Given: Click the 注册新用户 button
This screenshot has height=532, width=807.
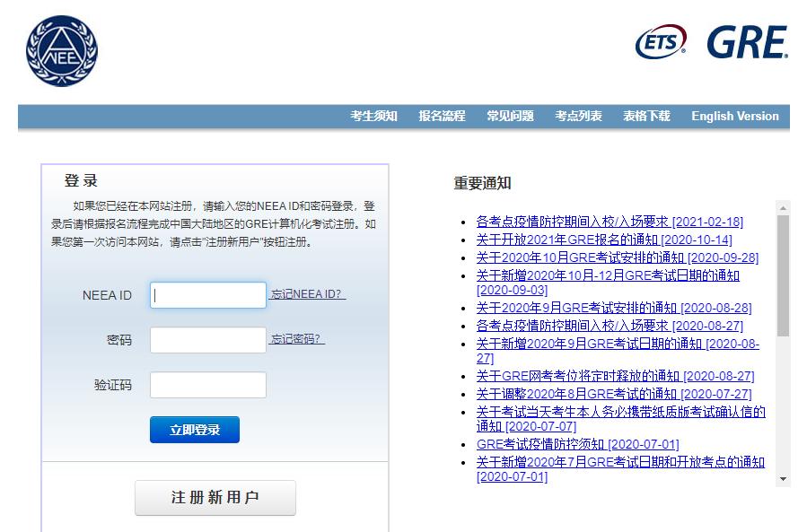Looking at the screenshot, I should tap(215, 499).
